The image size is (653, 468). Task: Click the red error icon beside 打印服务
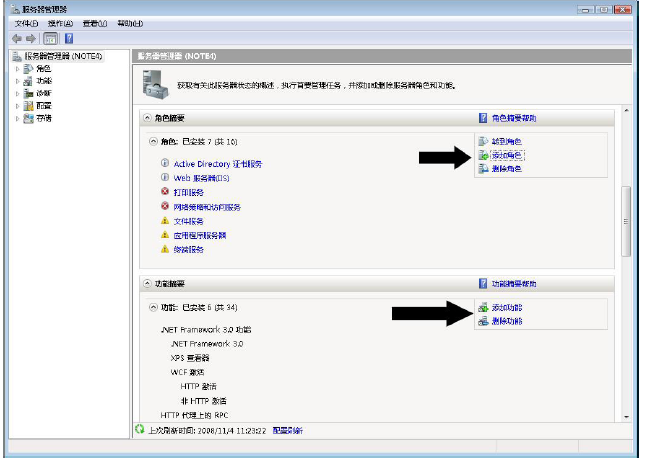pyautogui.click(x=165, y=192)
